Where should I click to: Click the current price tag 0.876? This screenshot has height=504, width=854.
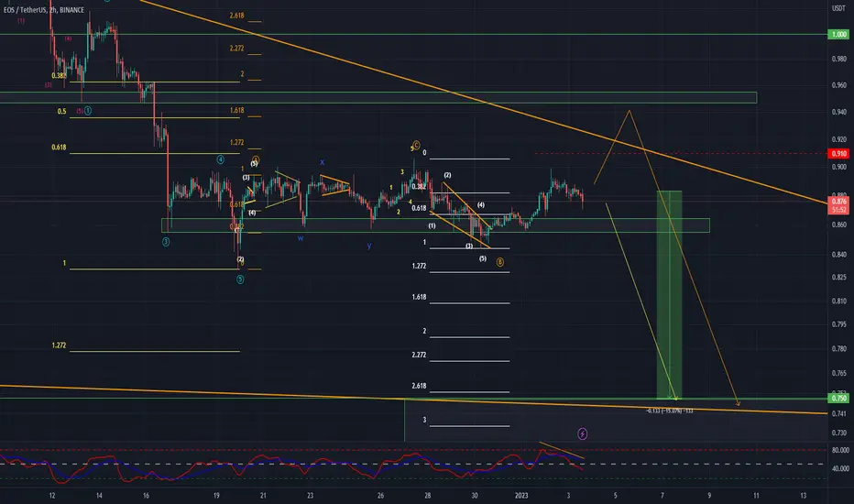pos(838,202)
